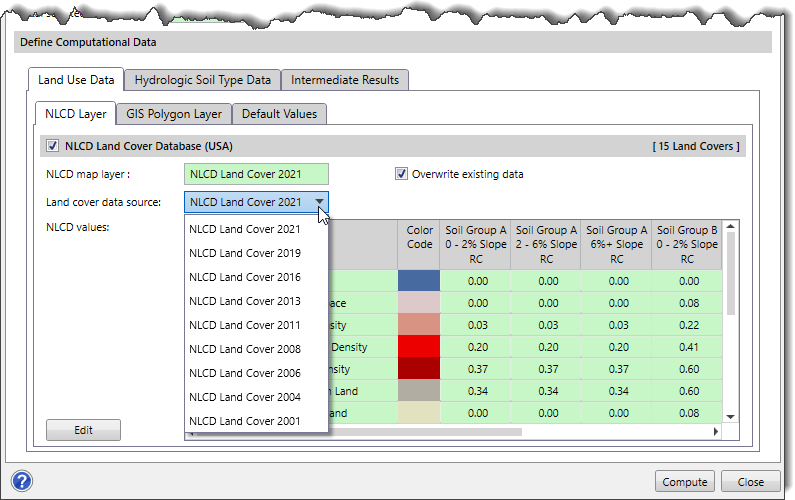Open the GIS Polygon Layer tab

click(x=174, y=114)
